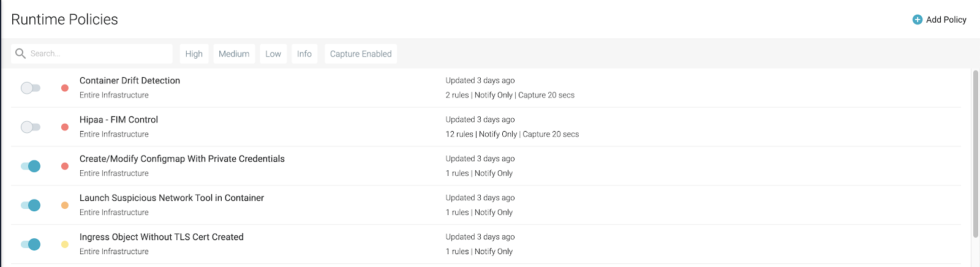Click the Add Policy plus icon
This screenshot has height=267, width=980.
pos(917,20)
